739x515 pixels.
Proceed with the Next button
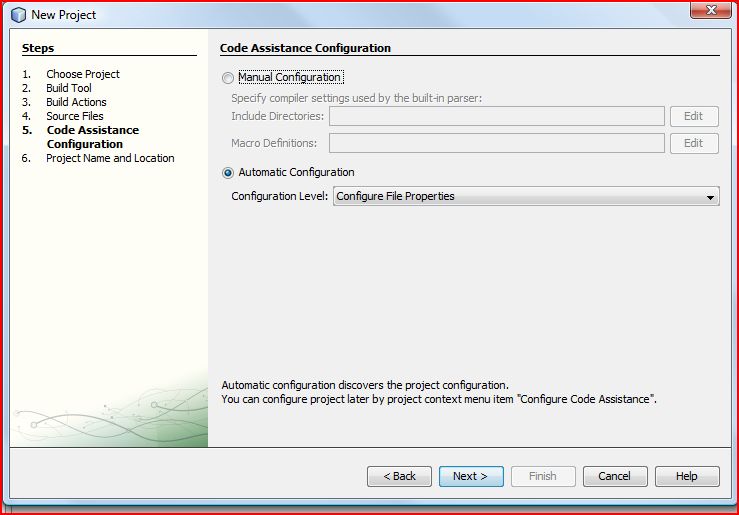[471, 476]
